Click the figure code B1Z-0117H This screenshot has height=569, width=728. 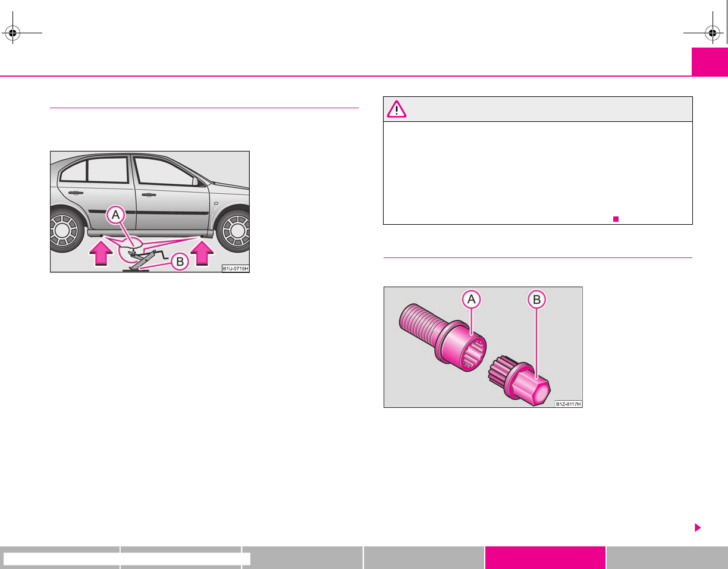[568, 404]
